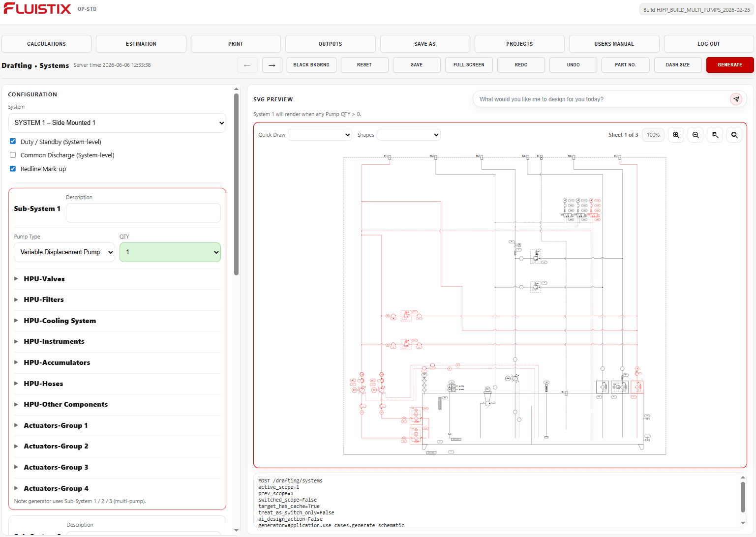Click the 'Sheet 1 of 3' text
Screen dimensions: 756x537
tap(623, 135)
